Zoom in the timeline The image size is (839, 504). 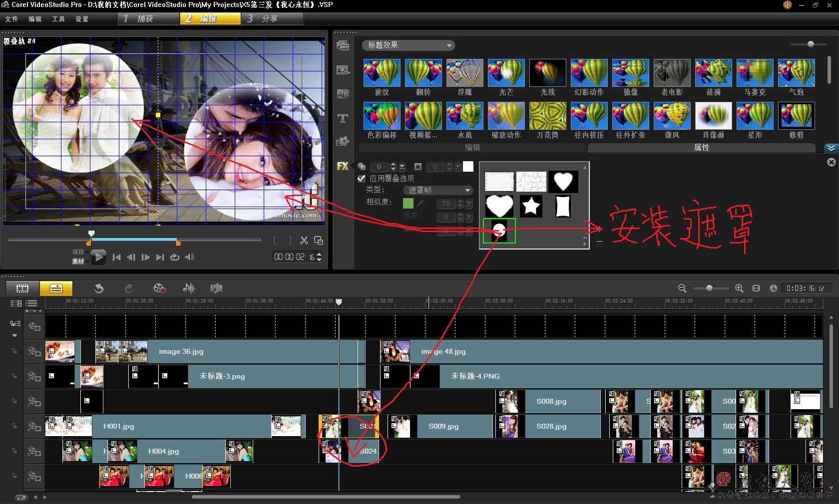[x=739, y=288]
